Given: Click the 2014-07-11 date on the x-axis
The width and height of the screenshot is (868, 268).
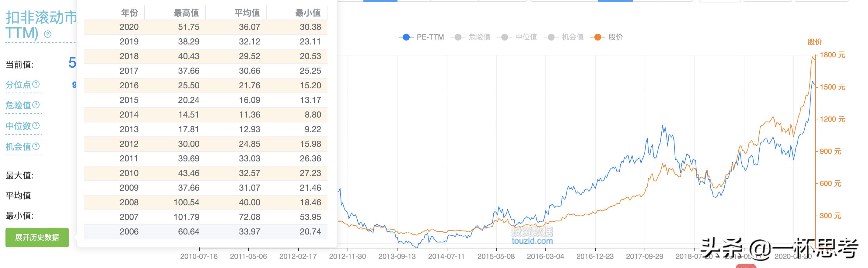Looking at the screenshot, I should 446,256.
